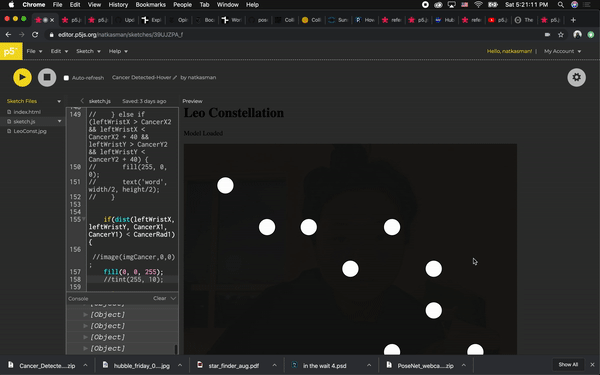600x375 pixels.
Task: Click the camera icon in address bar
Action: [x=548, y=34]
